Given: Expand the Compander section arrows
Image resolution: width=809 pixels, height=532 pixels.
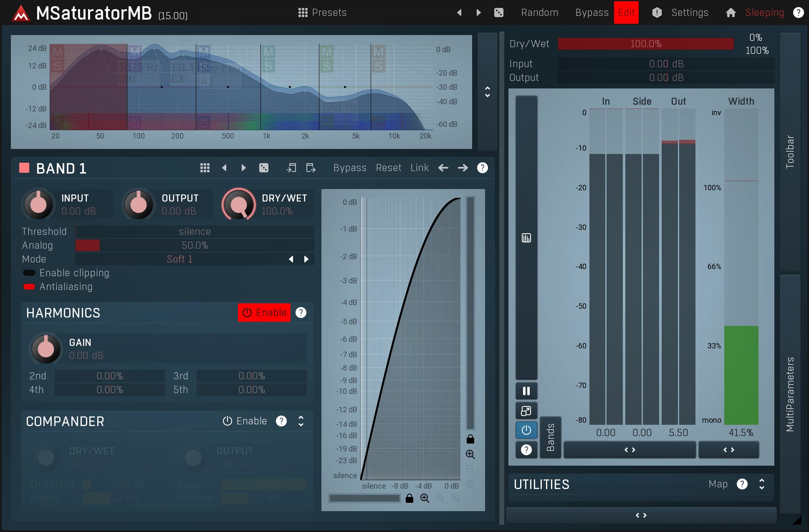Looking at the screenshot, I should (301, 421).
